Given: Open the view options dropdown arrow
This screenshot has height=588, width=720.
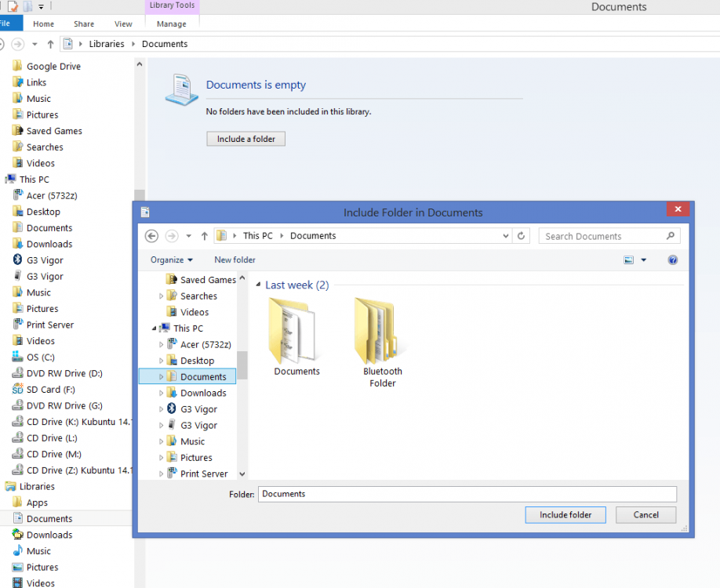Looking at the screenshot, I should point(644,260).
